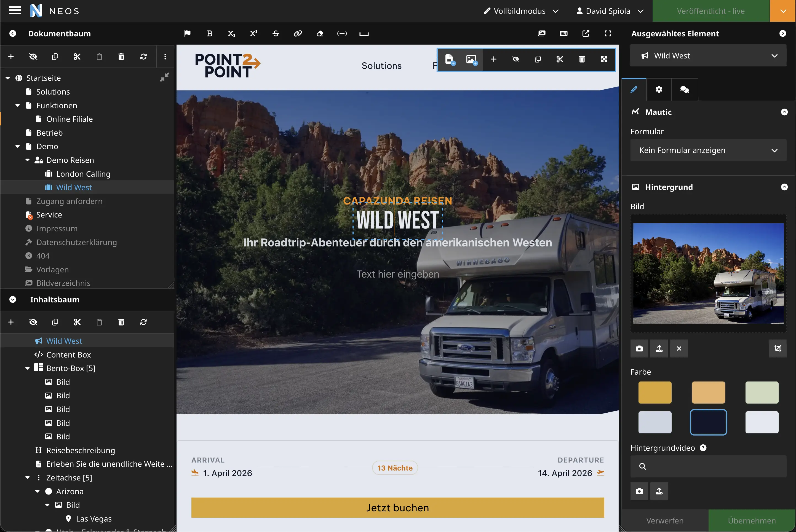Crop the background image
The image size is (796, 532).
(x=777, y=348)
